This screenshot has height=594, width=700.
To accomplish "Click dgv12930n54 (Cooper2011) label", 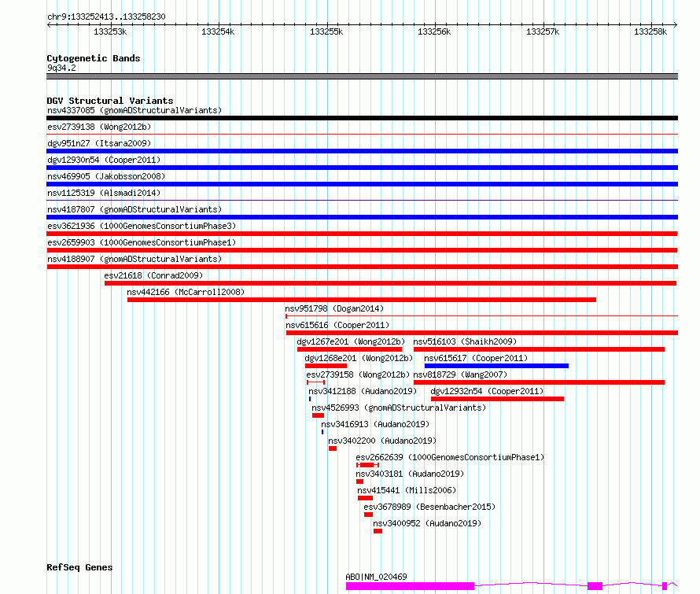I will 104,160.
